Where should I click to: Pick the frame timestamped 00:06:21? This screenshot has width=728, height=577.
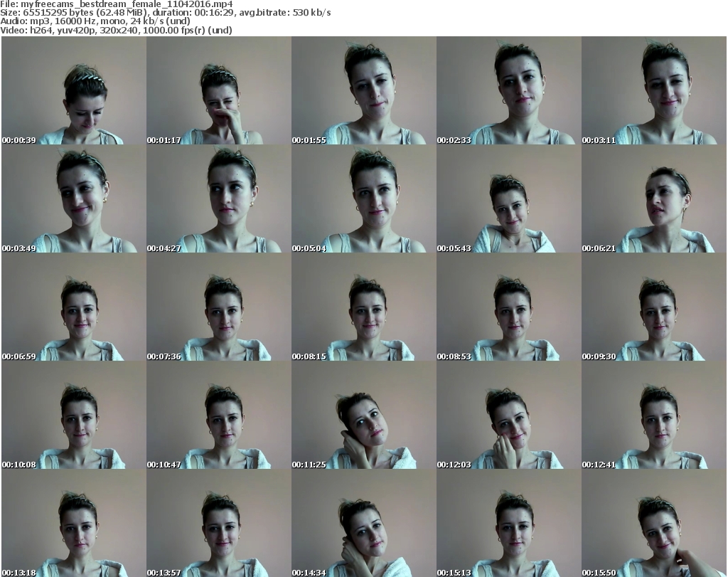coord(654,198)
